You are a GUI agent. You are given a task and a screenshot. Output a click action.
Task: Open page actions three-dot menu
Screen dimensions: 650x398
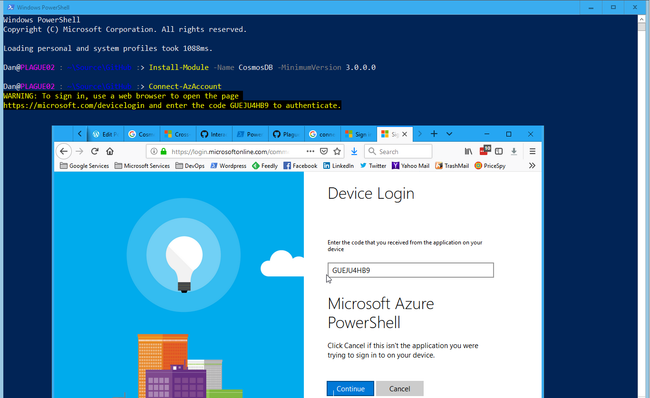pos(310,151)
